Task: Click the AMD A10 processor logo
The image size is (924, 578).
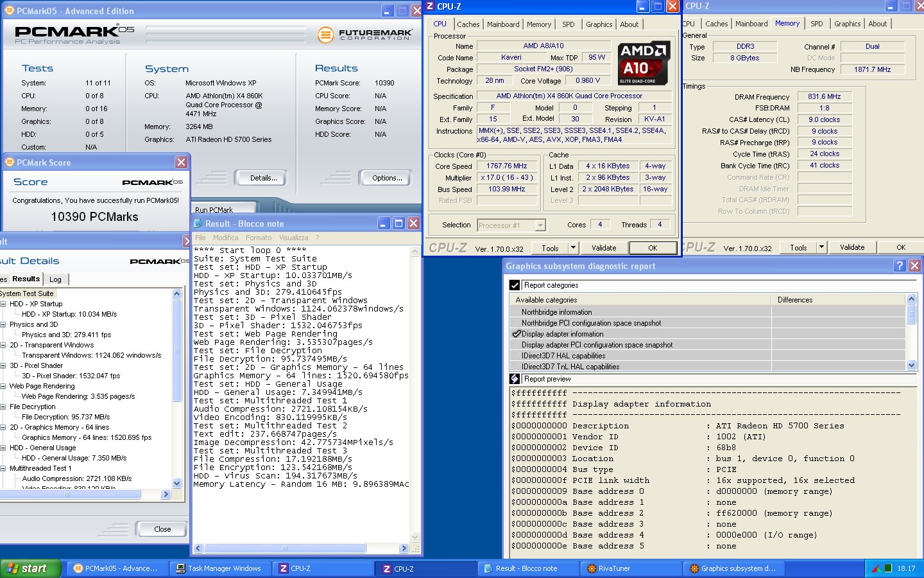Action: pyautogui.click(x=644, y=63)
